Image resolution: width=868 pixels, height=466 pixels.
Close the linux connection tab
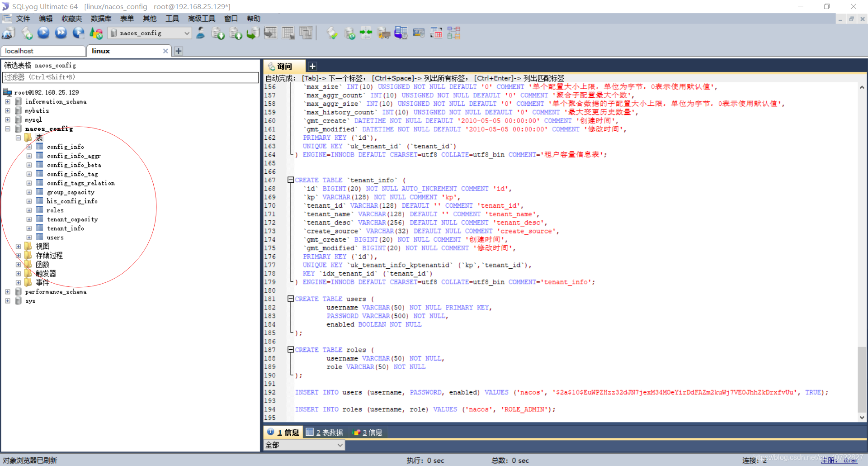pyautogui.click(x=165, y=51)
